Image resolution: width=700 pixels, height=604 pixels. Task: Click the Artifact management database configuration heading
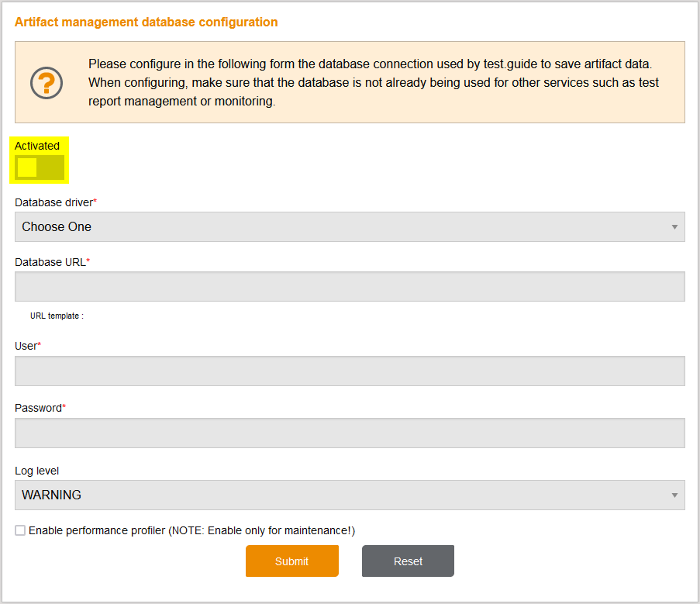145,22
